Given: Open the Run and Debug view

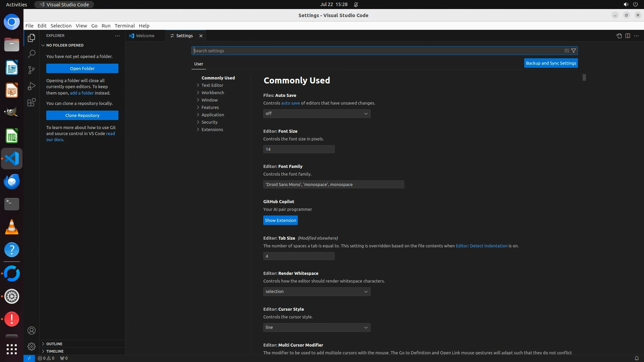Looking at the screenshot, I should 32,86.
